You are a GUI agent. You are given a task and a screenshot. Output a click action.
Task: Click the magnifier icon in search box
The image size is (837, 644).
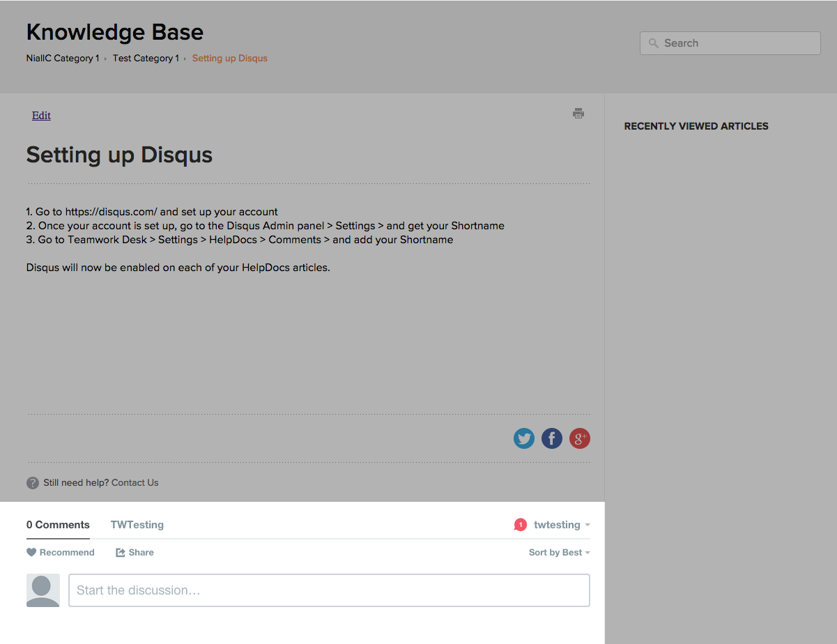coord(653,43)
